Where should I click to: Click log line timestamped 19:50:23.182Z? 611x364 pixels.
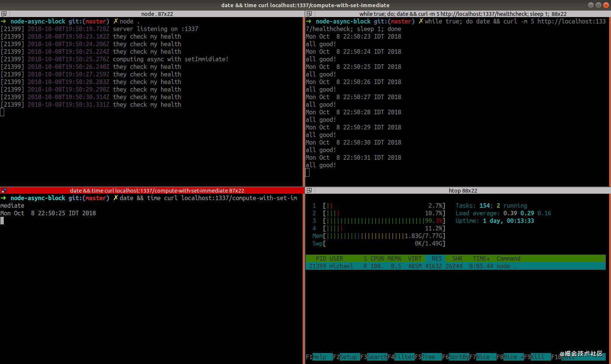pos(91,37)
